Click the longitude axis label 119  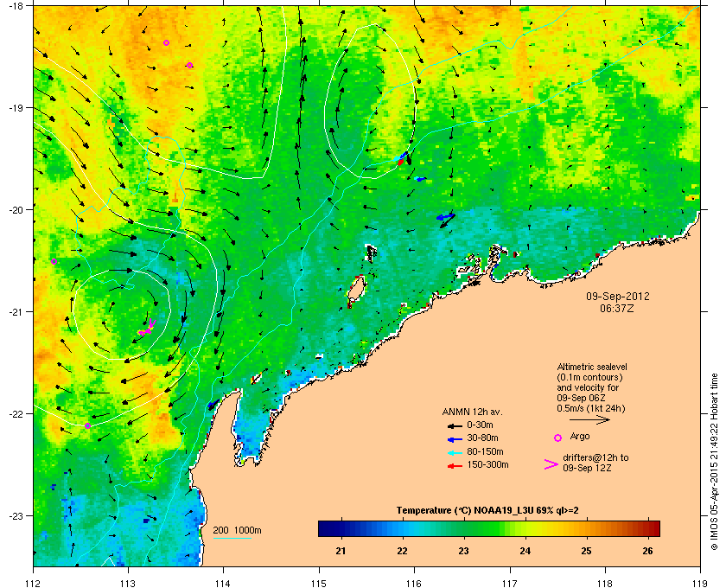[x=700, y=583]
